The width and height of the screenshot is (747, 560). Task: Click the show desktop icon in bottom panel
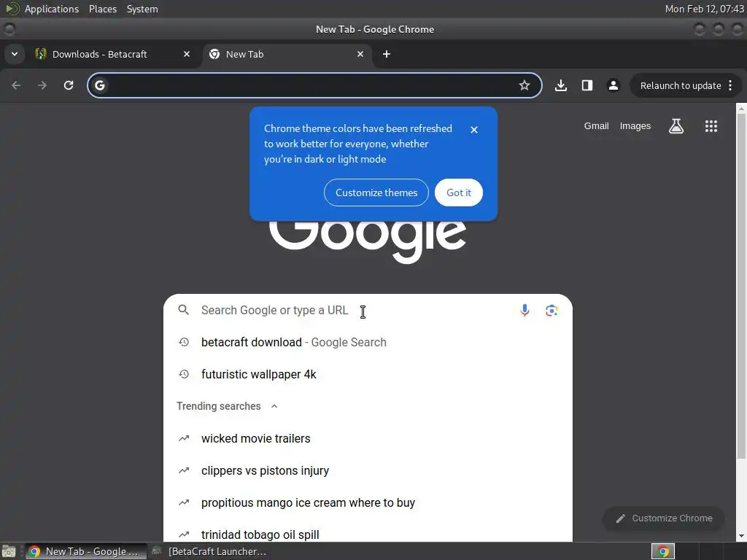pos(9,551)
